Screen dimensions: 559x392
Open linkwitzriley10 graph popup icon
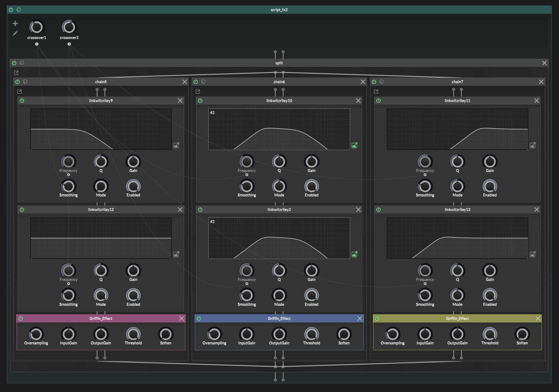tap(355, 145)
